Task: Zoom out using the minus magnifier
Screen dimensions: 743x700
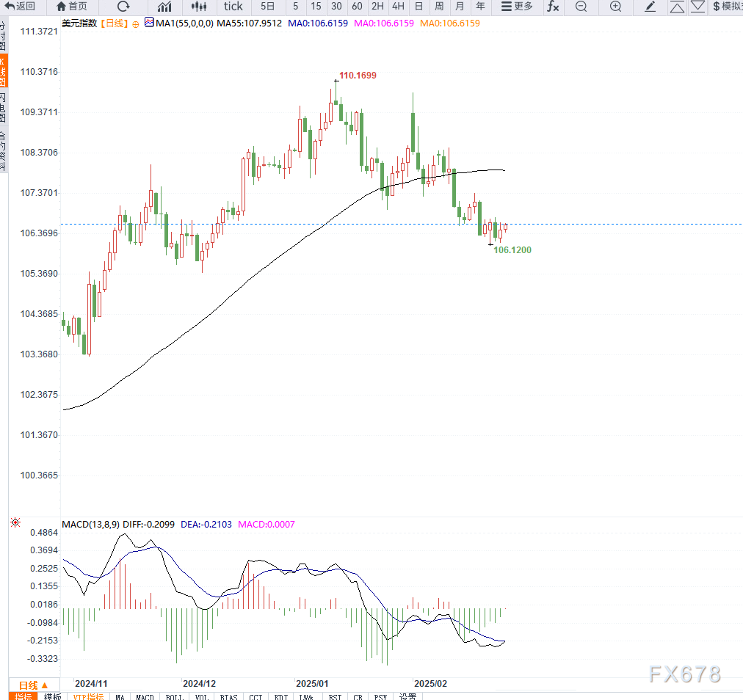Action: 581,7
